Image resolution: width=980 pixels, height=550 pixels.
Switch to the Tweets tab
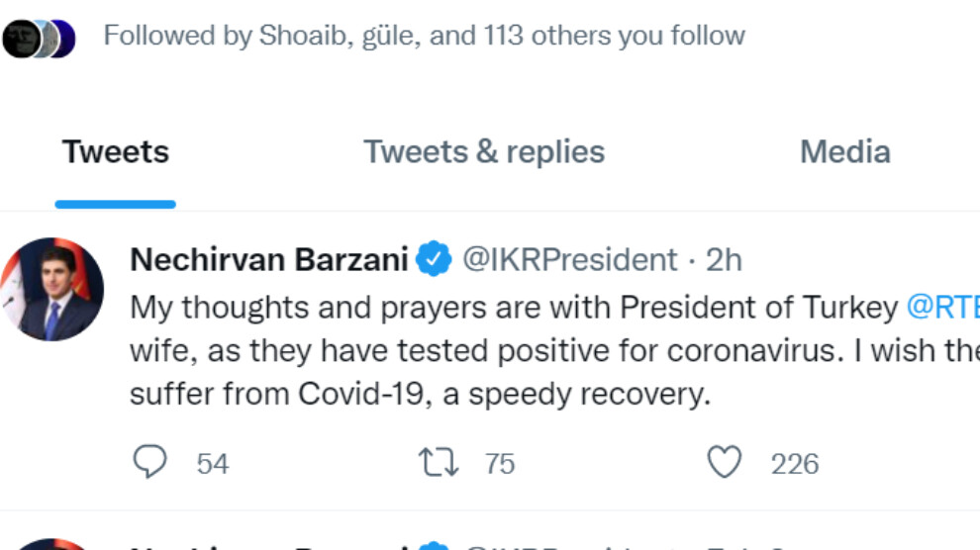click(116, 151)
